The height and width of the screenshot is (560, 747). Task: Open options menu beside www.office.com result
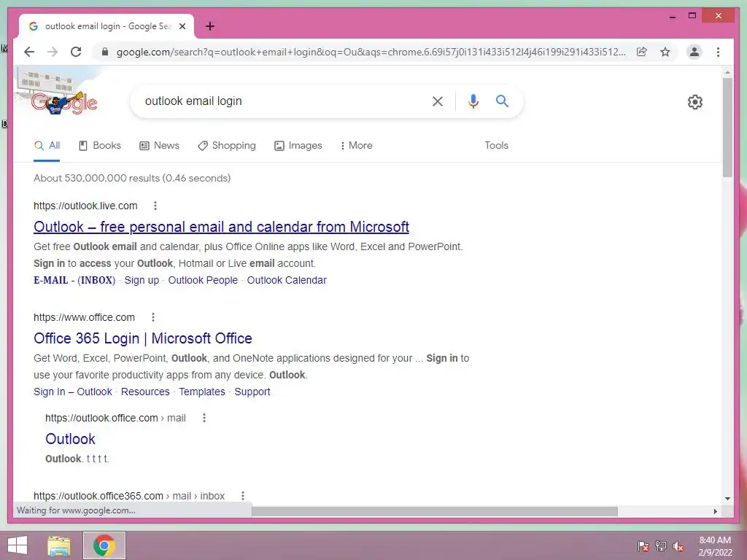(152, 317)
